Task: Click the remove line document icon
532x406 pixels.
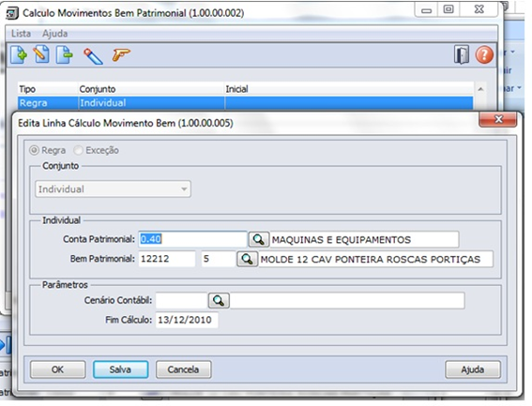Action: (x=65, y=54)
